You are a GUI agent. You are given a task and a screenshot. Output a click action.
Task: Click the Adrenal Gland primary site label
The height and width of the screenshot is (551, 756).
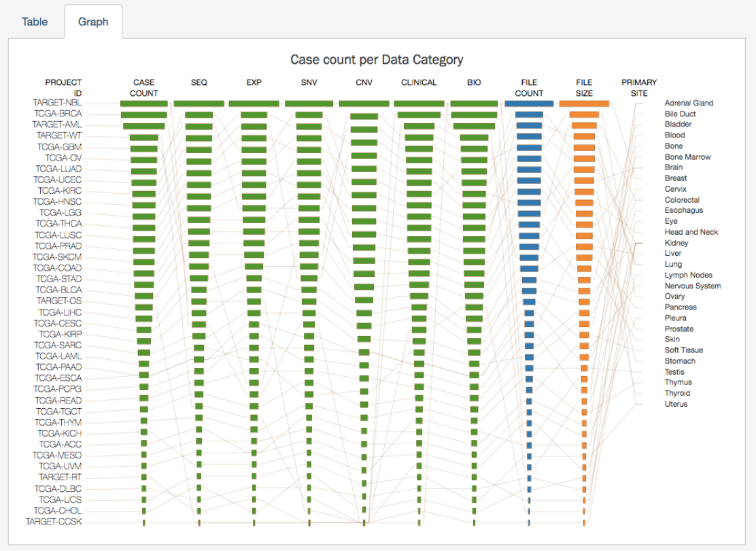click(689, 103)
